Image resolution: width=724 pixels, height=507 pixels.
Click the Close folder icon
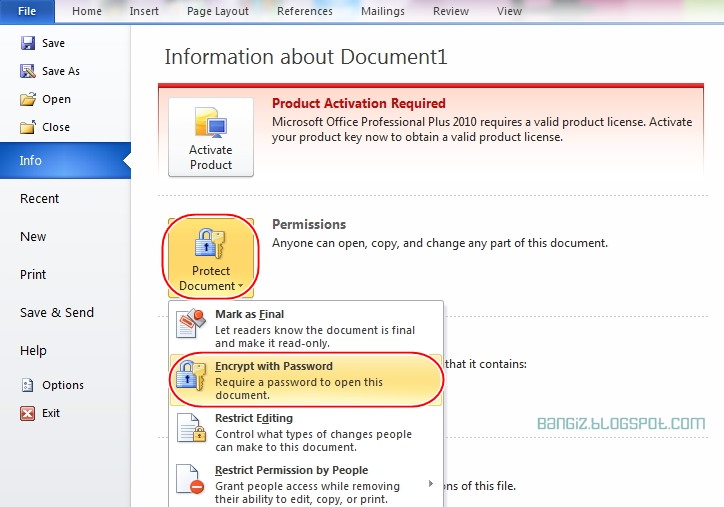click(x=28, y=127)
